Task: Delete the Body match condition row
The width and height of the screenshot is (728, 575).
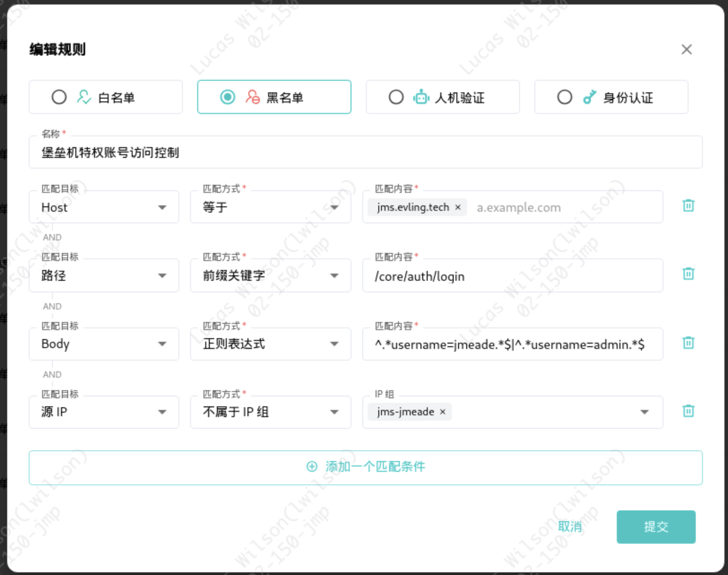Action: pos(688,343)
